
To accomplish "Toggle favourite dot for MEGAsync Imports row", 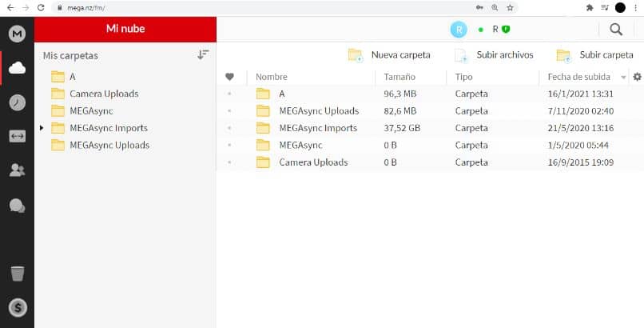I will click(x=229, y=128).
